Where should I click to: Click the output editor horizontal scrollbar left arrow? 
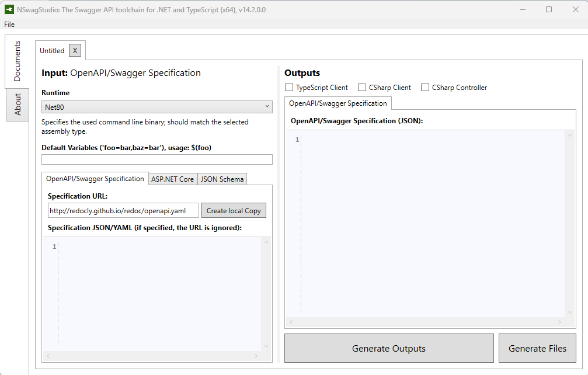291,322
